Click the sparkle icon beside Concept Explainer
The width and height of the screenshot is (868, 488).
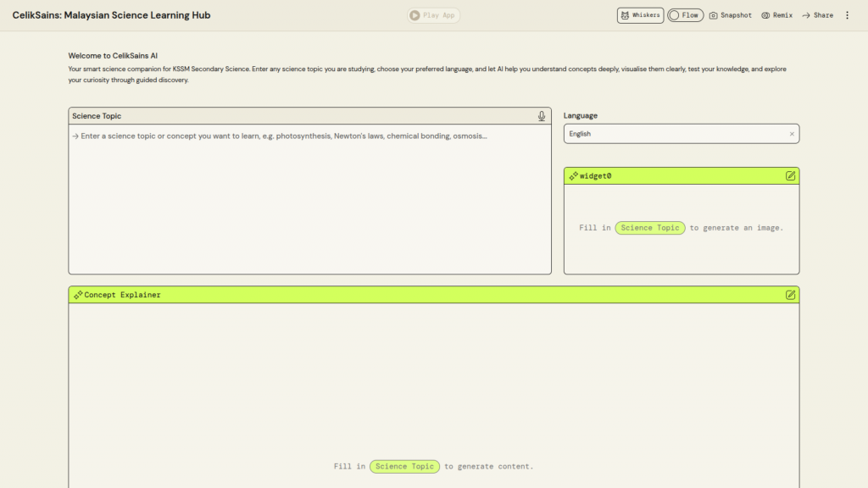pos(78,295)
